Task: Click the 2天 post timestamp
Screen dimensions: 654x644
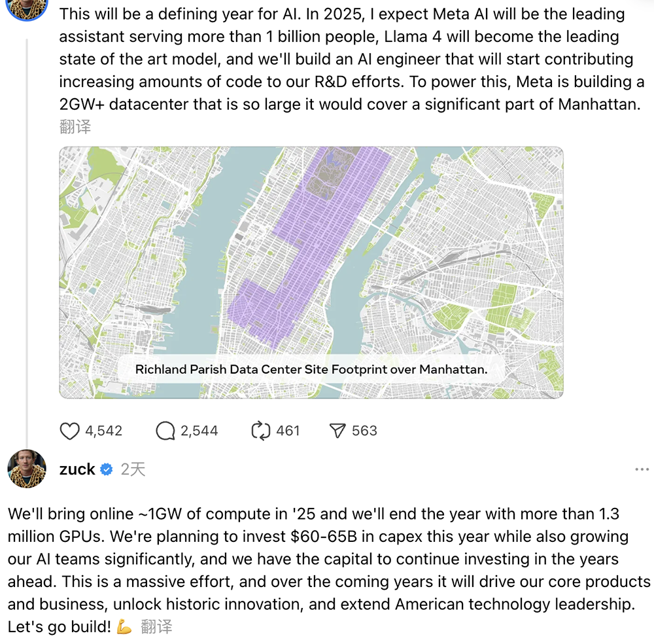Action: (x=133, y=469)
